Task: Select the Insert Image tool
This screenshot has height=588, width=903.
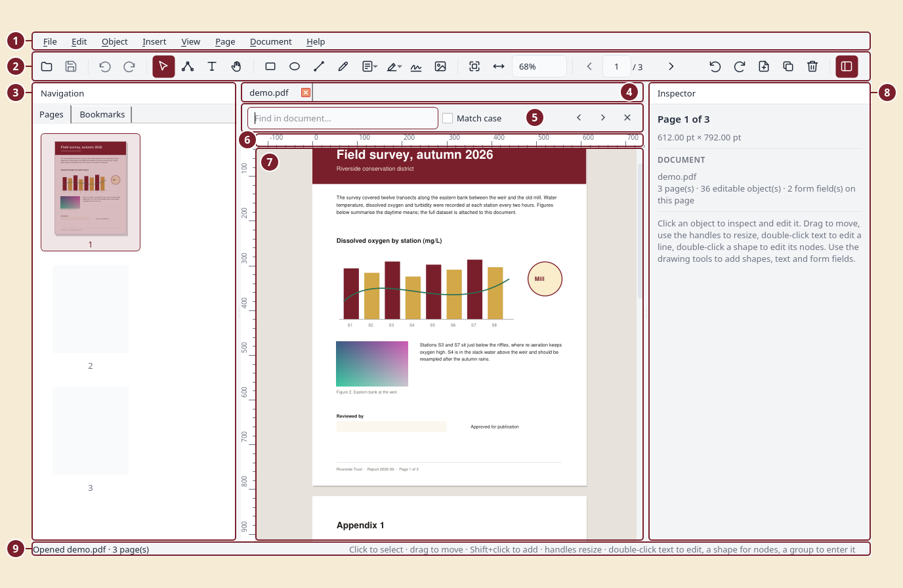Action: coord(440,66)
